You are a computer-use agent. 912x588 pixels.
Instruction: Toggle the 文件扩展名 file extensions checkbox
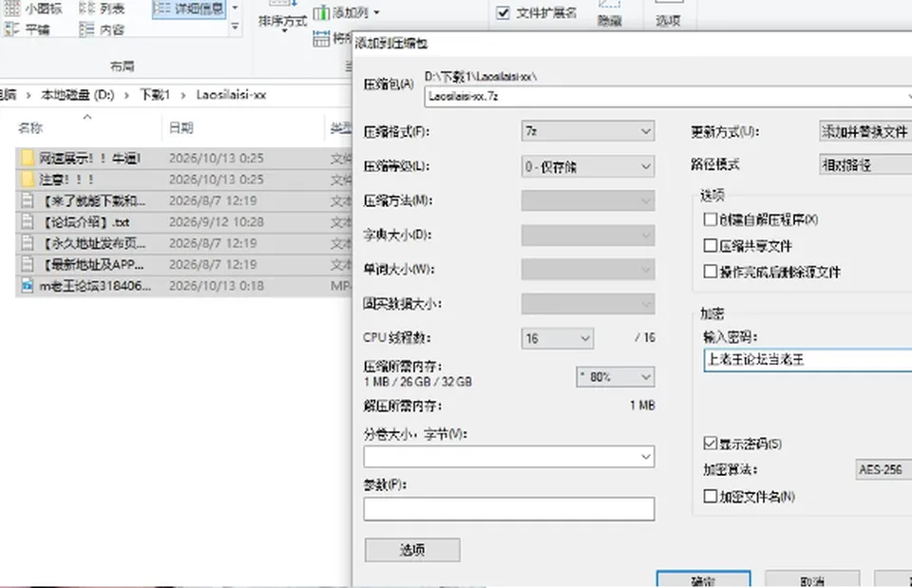coord(503,12)
